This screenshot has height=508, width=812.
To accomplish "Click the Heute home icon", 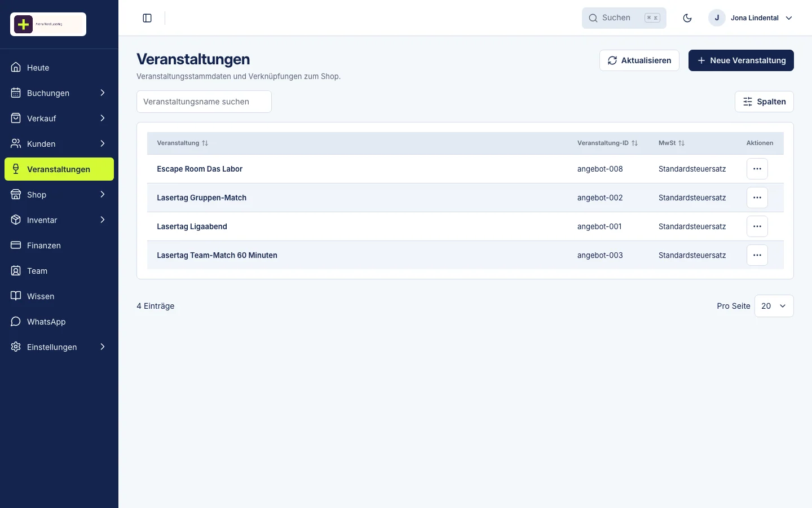I will tap(16, 68).
